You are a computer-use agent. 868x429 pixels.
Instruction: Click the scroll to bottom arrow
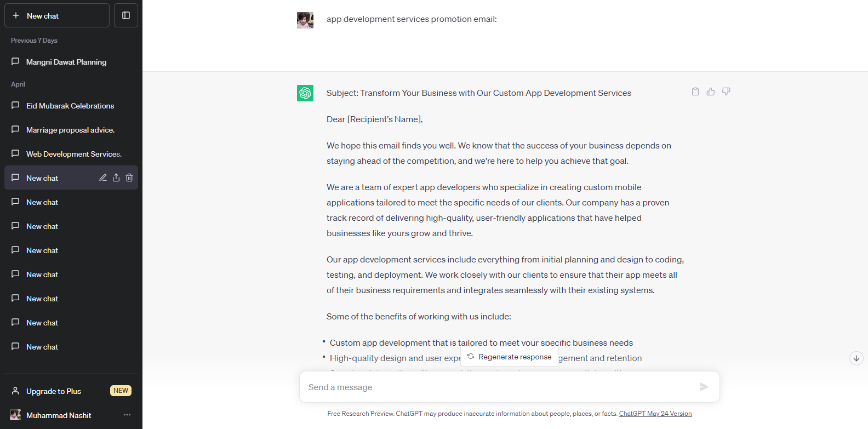856,358
